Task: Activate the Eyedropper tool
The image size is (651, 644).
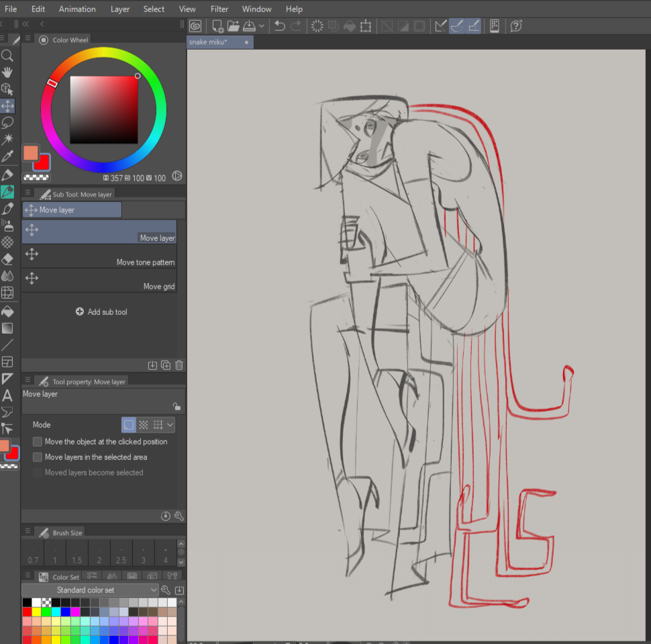Action: point(7,157)
